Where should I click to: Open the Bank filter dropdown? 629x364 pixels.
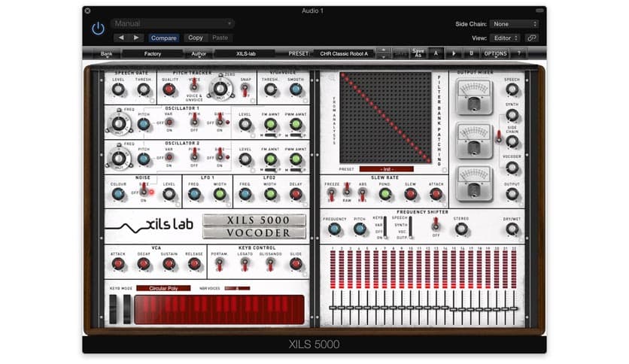[106, 53]
